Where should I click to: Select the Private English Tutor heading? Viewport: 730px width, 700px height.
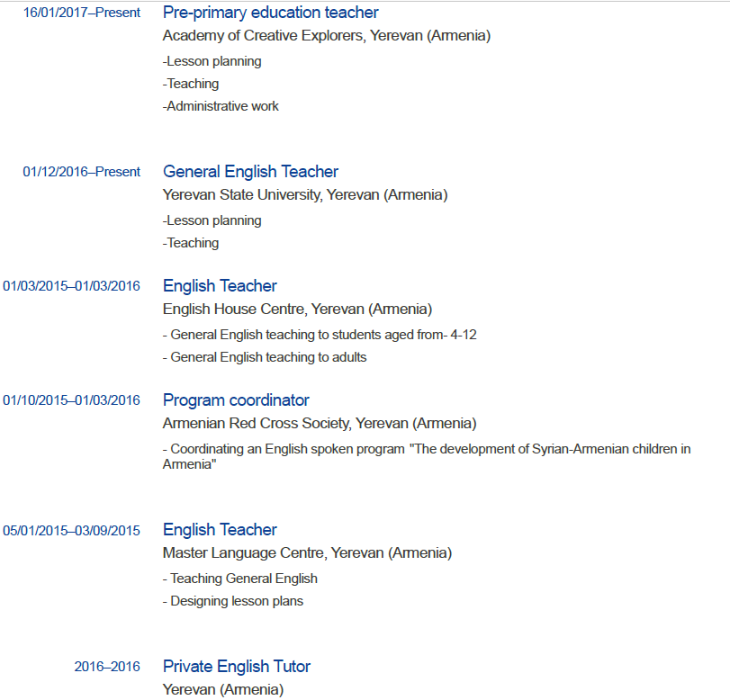tap(236, 667)
